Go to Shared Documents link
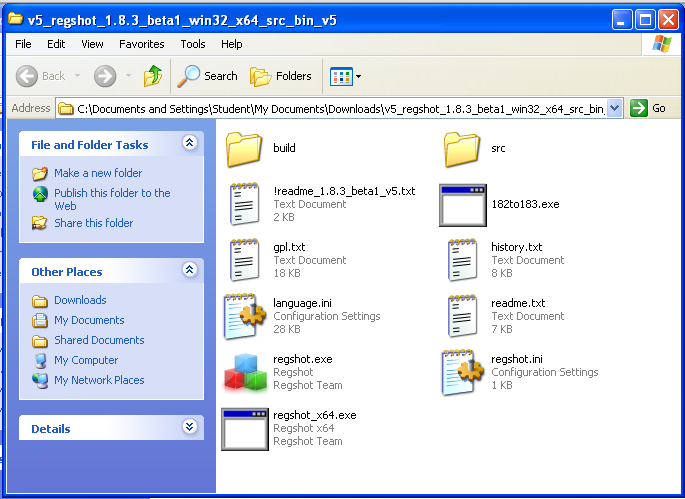The width and height of the screenshot is (685, 499). (x=99, y=340)
